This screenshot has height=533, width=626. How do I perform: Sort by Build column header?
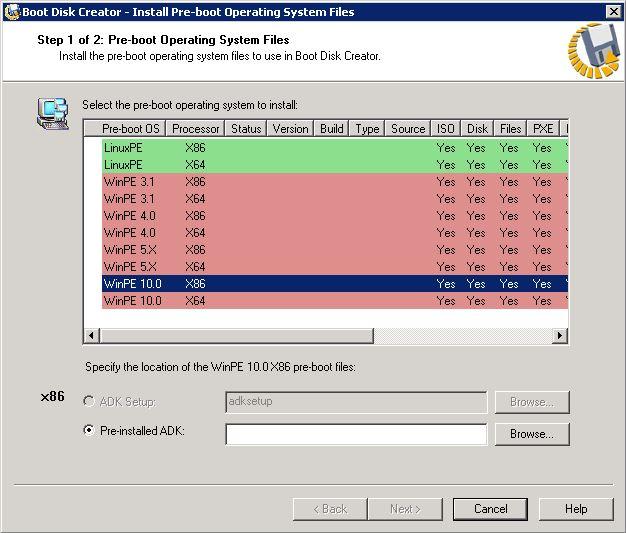[331, 129]
